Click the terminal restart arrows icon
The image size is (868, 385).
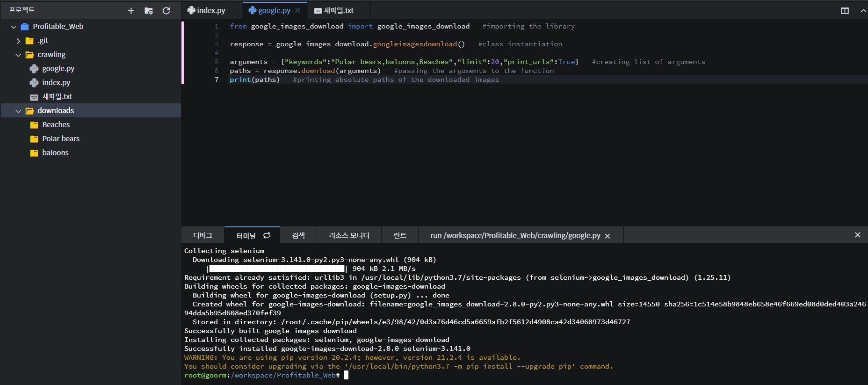267,235
